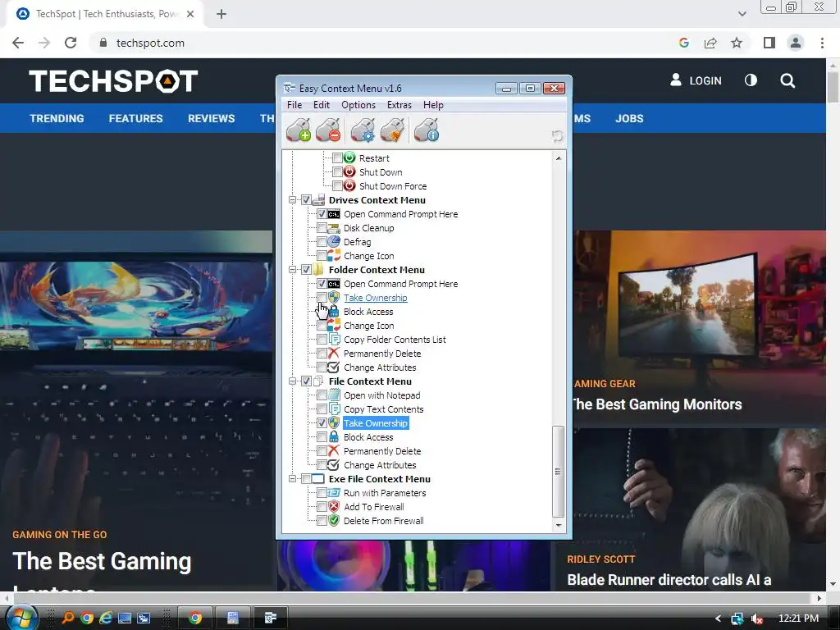Check the Disk Cleanup checkbox
Image resolution: width=840 pixels, height=630 pixels.
[x=322, y=228]
